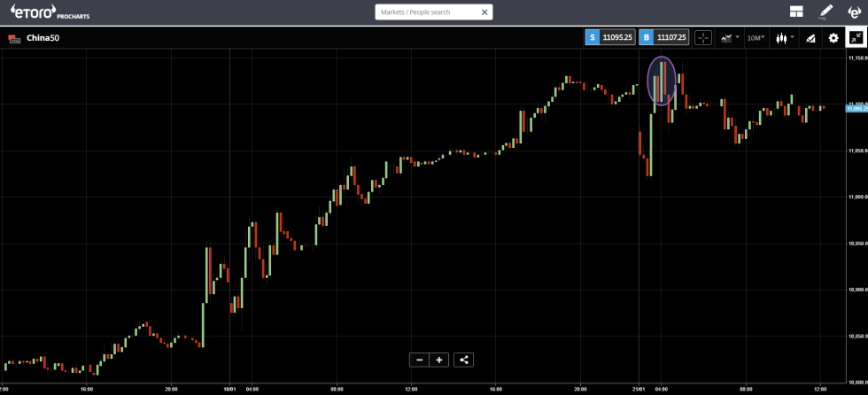
Task: Expand the candlestick chart type dropdown
Action: coord(783,38)
